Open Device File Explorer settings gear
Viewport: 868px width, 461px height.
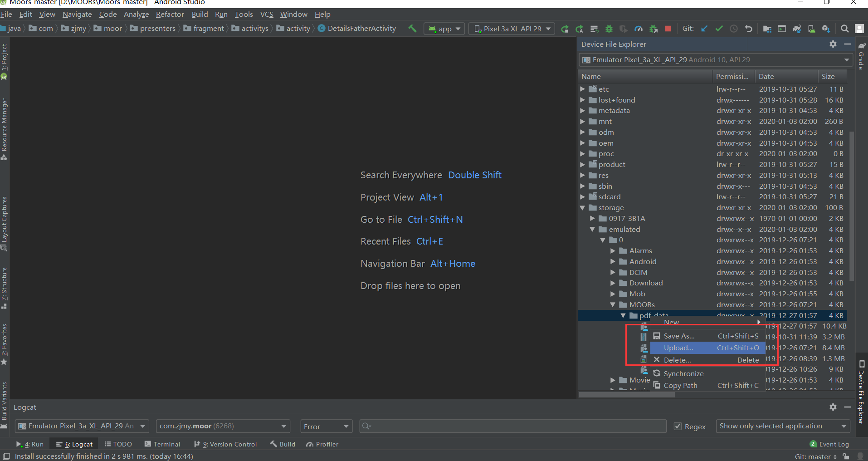(833, 44)
